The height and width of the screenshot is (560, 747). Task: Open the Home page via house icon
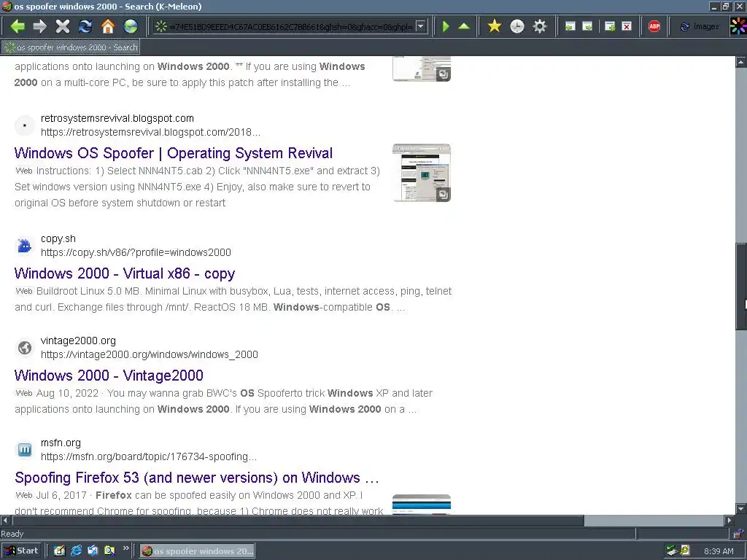[108, 26]
